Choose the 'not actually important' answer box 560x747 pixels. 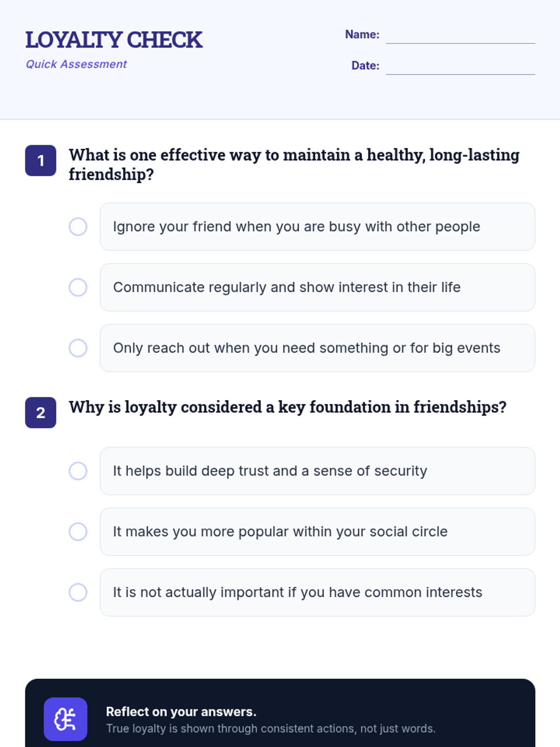(x=317, y=592)
